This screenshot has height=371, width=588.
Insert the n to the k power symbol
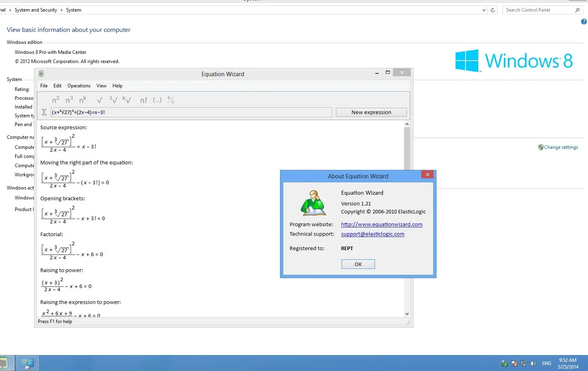coord(83,100)
